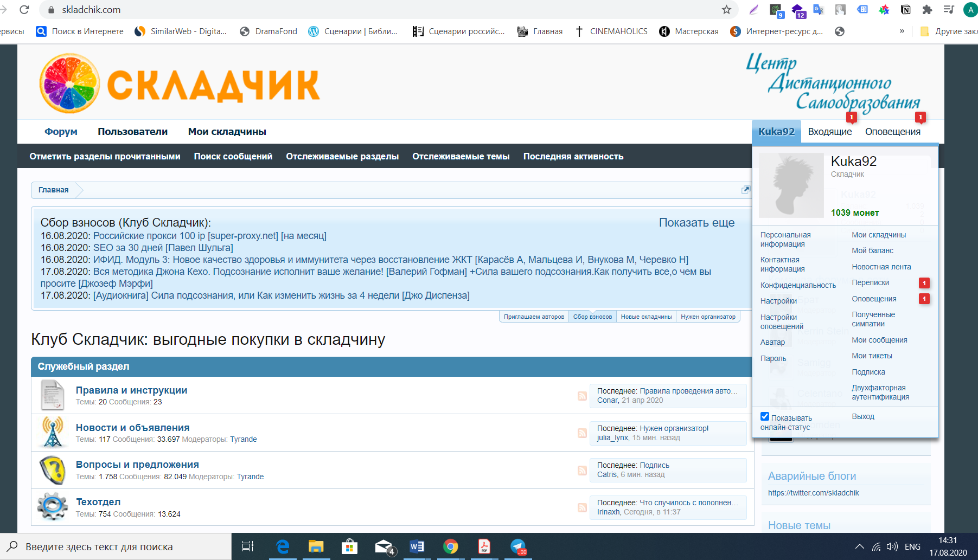Open the Chrome profile avatar A
The image size is (978, 560).
(x=970, y=10)
